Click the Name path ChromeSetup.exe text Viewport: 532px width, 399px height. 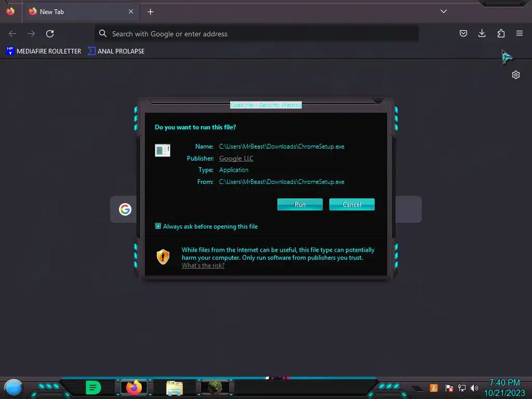coord(282,147)
